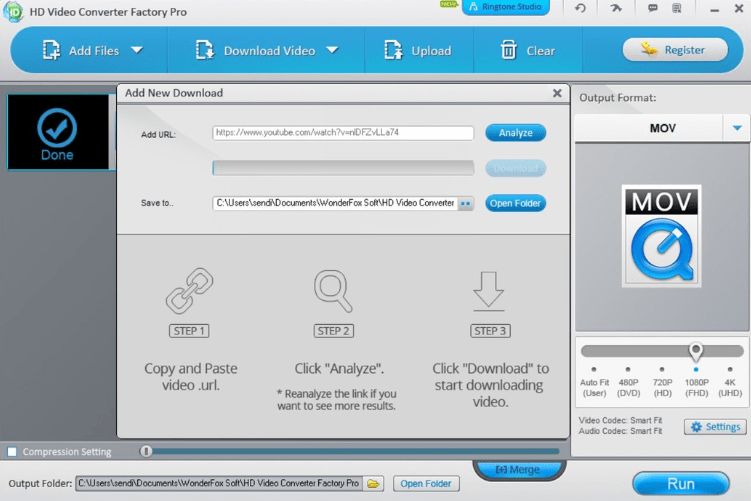Open the Settings gear button
751x501 pixels.
click(715, 427)
